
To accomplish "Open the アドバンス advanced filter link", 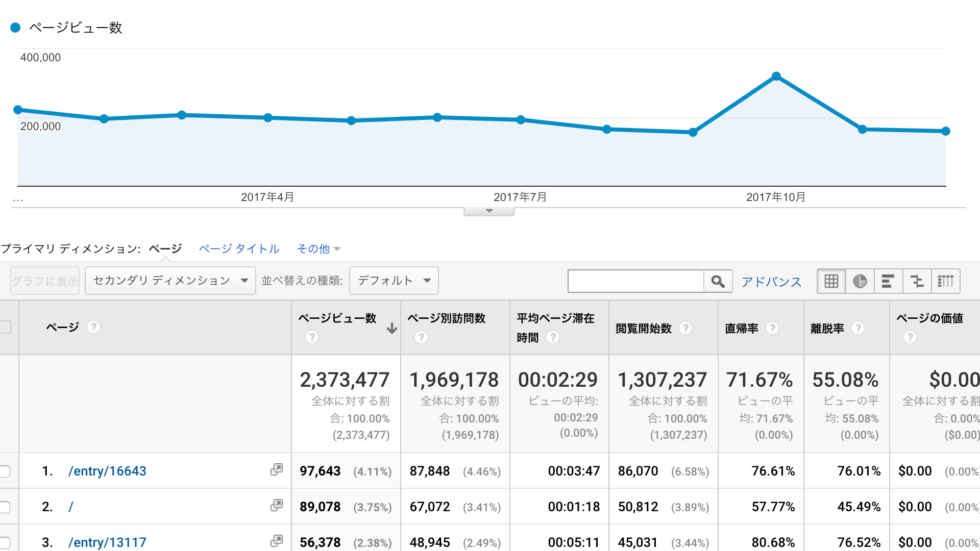I will click(x=771, y=282).
